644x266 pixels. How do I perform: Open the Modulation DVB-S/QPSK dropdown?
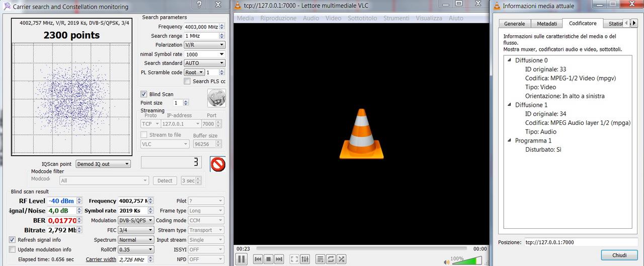pos(136,220)
